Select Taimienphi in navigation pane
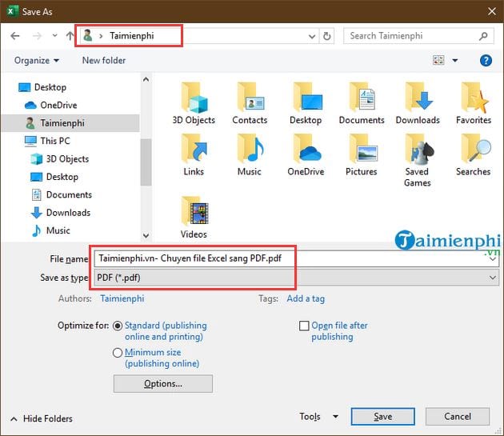 (x=70, y=123)
